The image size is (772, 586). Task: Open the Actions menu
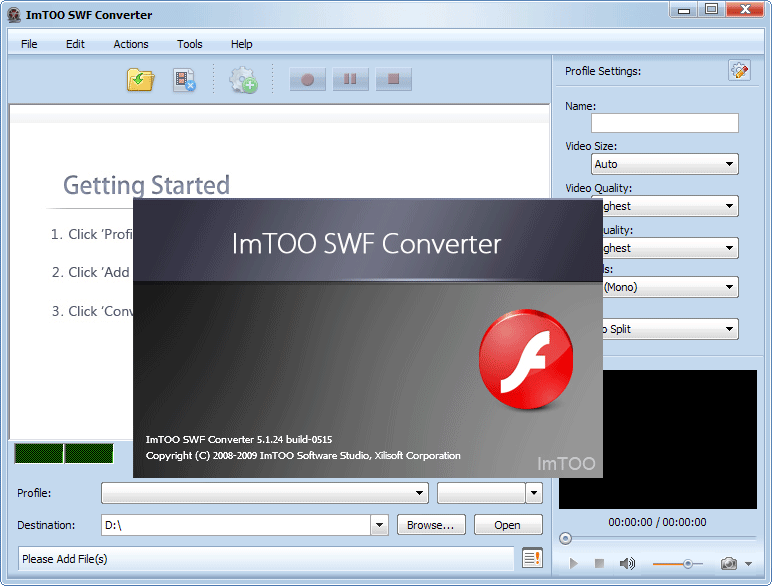[130, 44]
